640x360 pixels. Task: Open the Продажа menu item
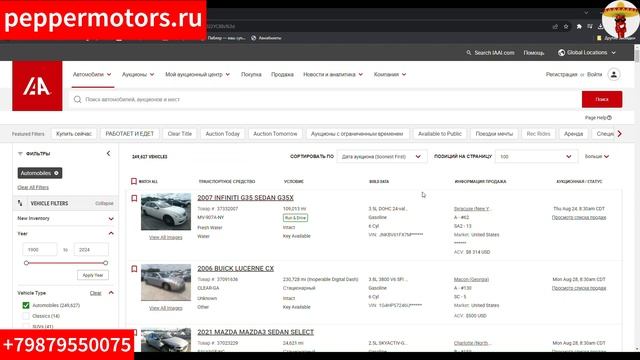(282, 74)
